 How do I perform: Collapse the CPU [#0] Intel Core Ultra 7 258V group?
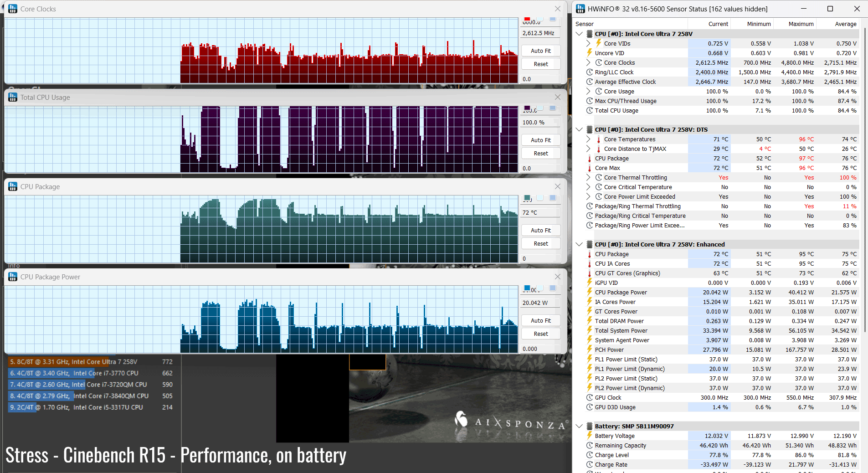coord(579,34)
